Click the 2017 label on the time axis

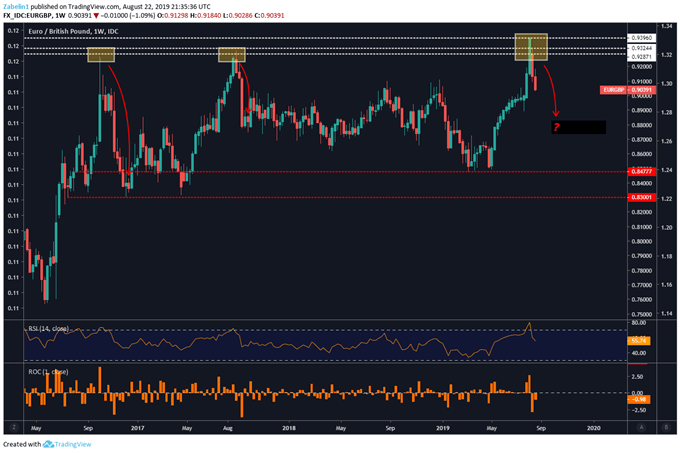137,428
